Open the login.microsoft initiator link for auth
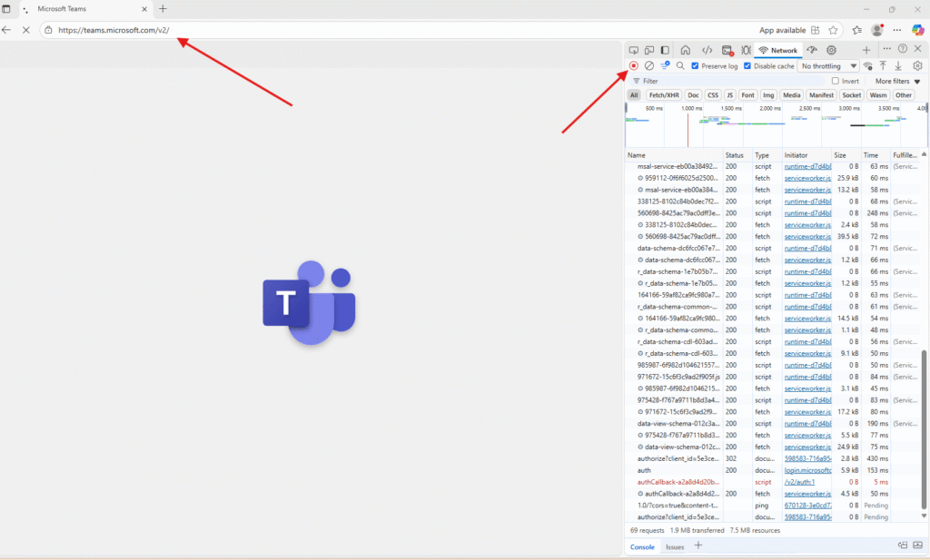The height and width of the screenshot is (560, 930). [807, 470]
